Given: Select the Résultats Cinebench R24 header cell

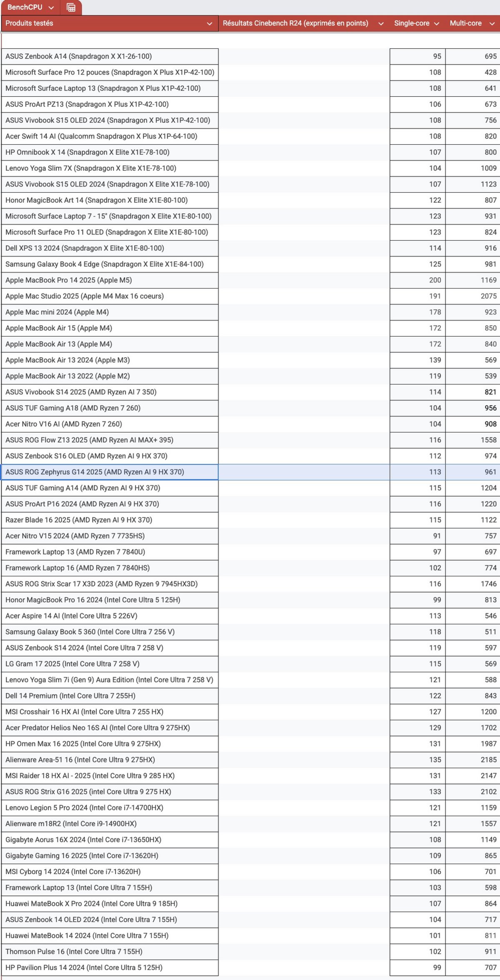Looking at the screenshot, I should coord(304,23).
